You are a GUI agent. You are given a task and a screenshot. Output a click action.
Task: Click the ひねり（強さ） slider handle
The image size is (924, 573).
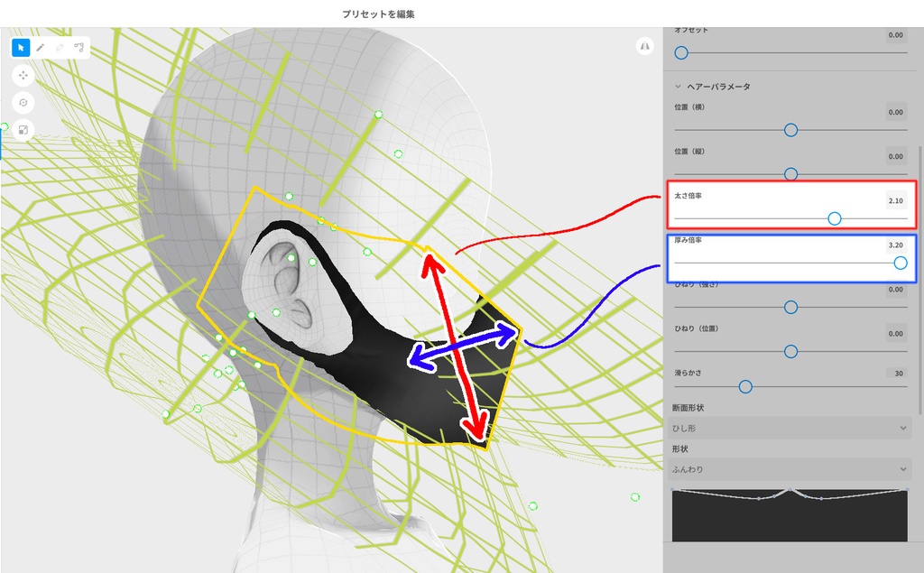790,307
